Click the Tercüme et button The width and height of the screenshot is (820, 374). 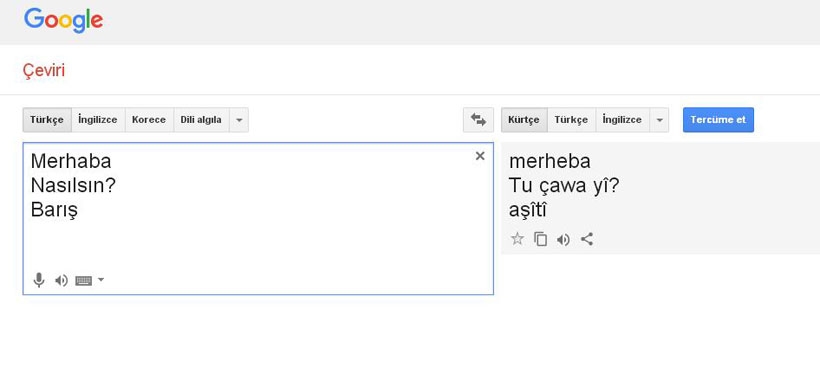(x=718, y=120)
